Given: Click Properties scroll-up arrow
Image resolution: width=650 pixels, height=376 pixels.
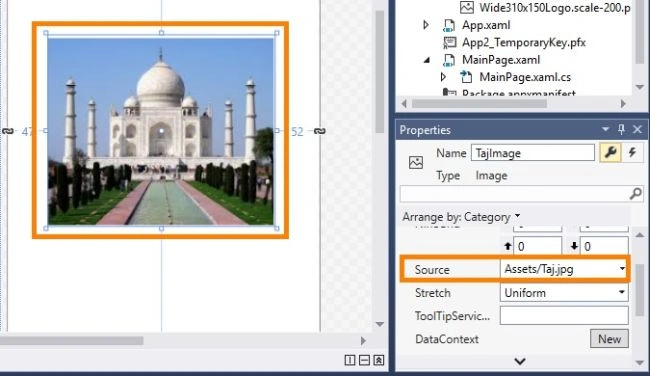Looking at the screenshot, I should coord(640,235).
